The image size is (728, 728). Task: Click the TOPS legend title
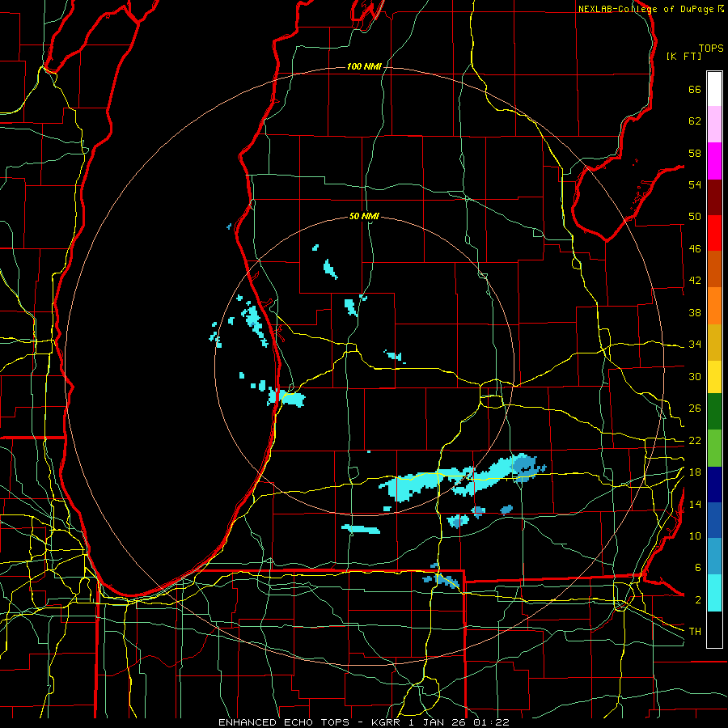(711, 48)
